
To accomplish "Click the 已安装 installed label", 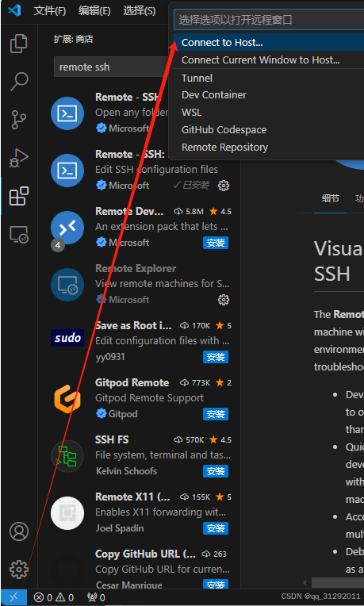I will [191, 186].
